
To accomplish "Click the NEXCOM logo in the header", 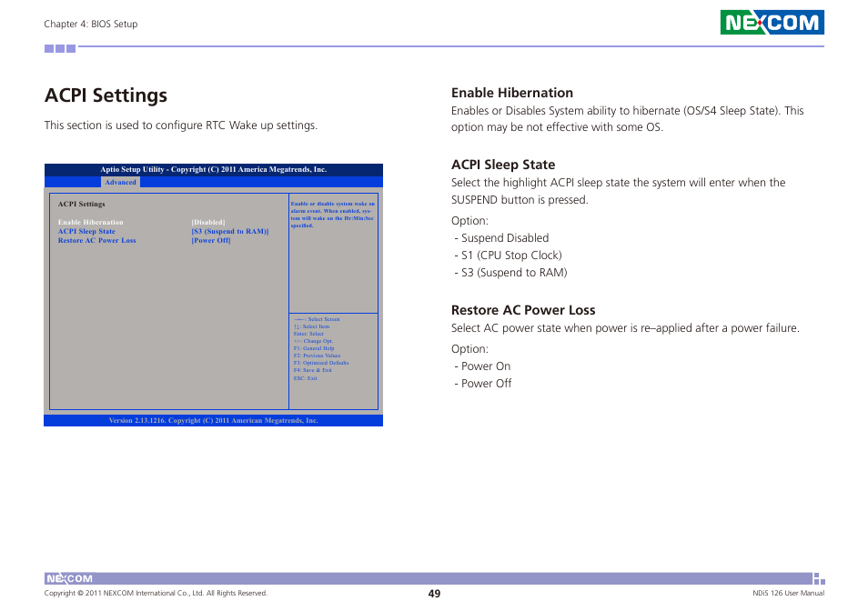I will tap(772, 22).
